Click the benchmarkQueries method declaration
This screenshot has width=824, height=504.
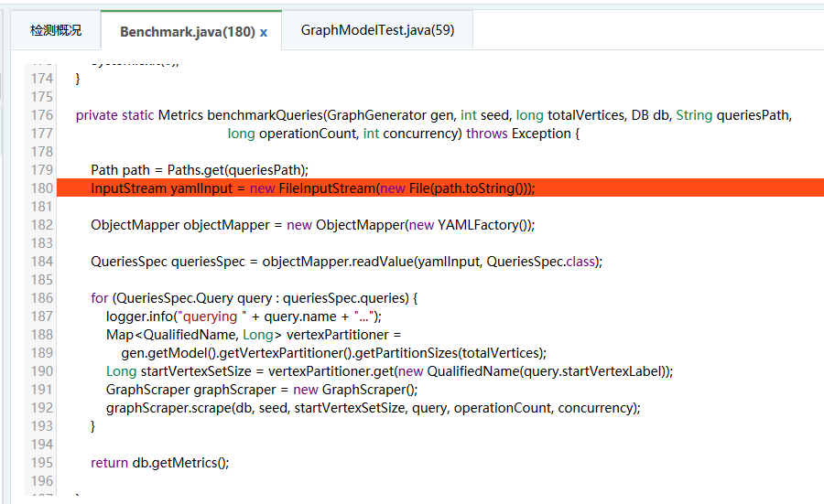click(434, 115)
